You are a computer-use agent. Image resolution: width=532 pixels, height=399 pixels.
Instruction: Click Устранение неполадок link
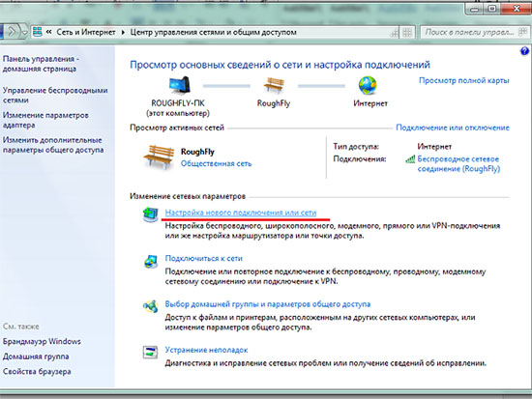pos(206,350)
